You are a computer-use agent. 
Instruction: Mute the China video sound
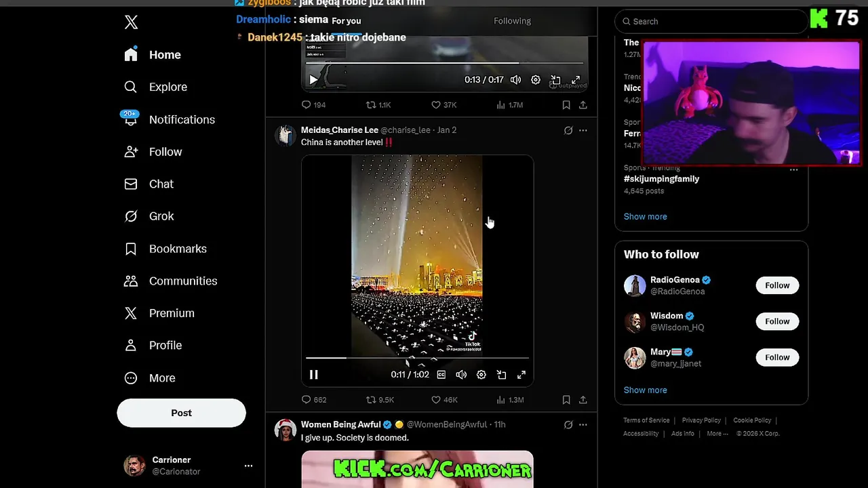[461, 375]
